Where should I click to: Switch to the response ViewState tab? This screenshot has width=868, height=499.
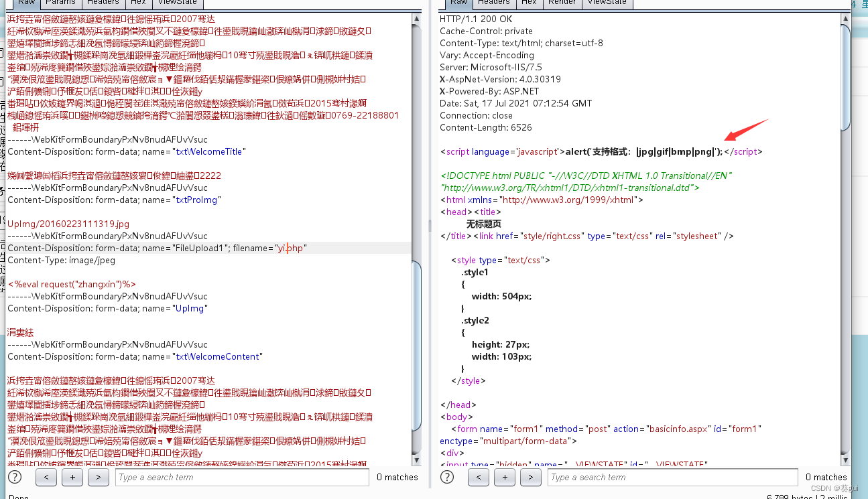[x=607, y=3]
